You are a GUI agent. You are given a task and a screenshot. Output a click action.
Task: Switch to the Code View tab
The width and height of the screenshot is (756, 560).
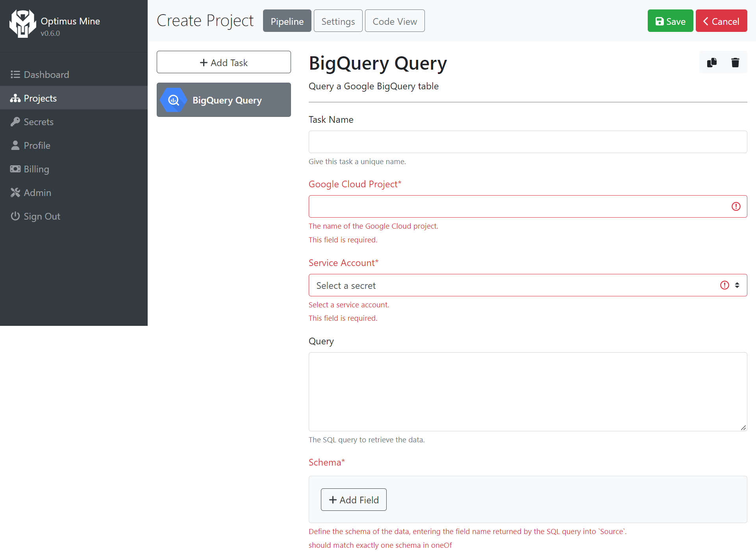point(395,21)
